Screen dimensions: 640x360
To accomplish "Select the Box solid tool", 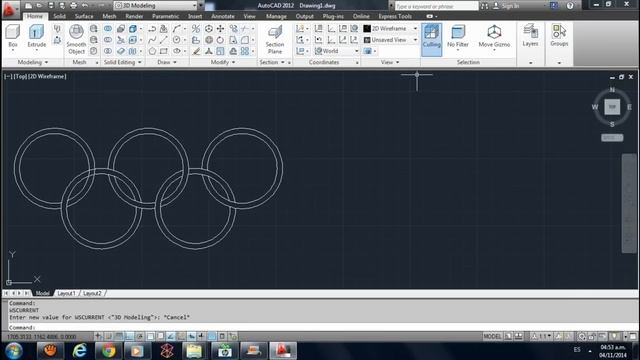I will tap(13, 36).
